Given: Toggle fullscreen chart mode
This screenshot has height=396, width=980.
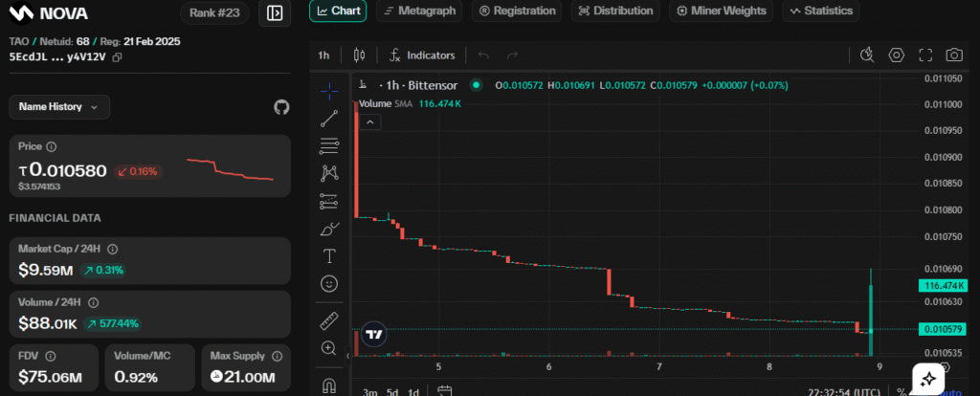Looking at the screenshot, I should coord(924,55).
